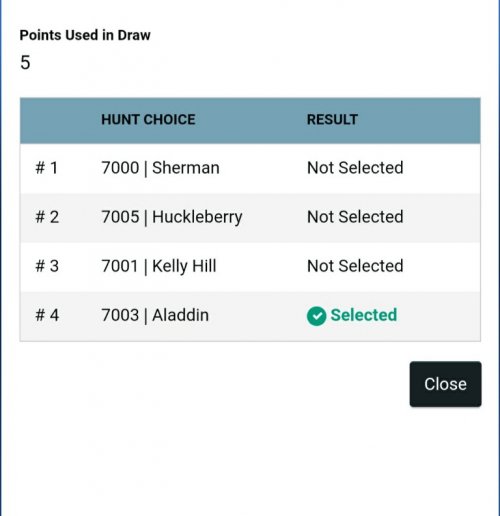500x516 pixels.
Task: Click the points value 5
Action: (x=25, y=62)
